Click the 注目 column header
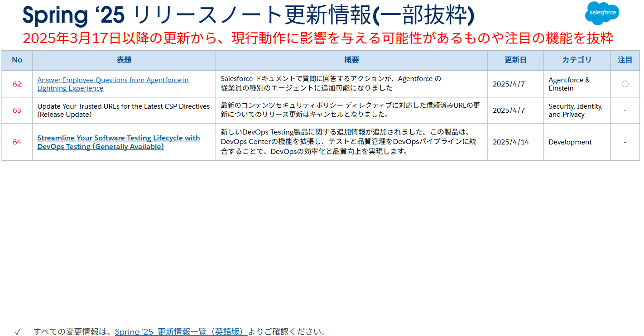 point(625,60)
